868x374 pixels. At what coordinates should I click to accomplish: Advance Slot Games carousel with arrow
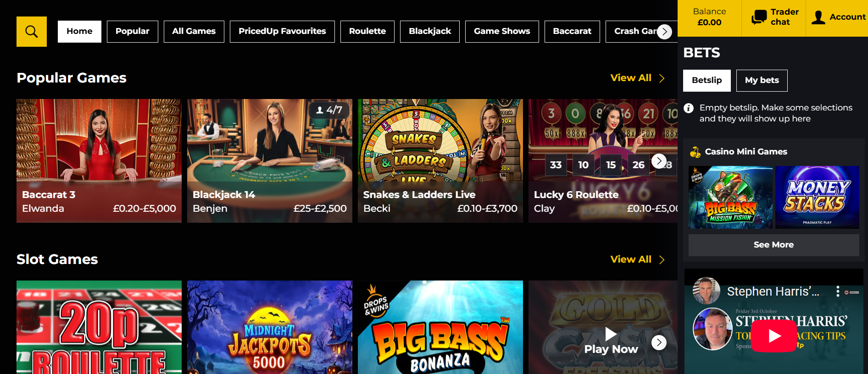[x=659, y=342]
